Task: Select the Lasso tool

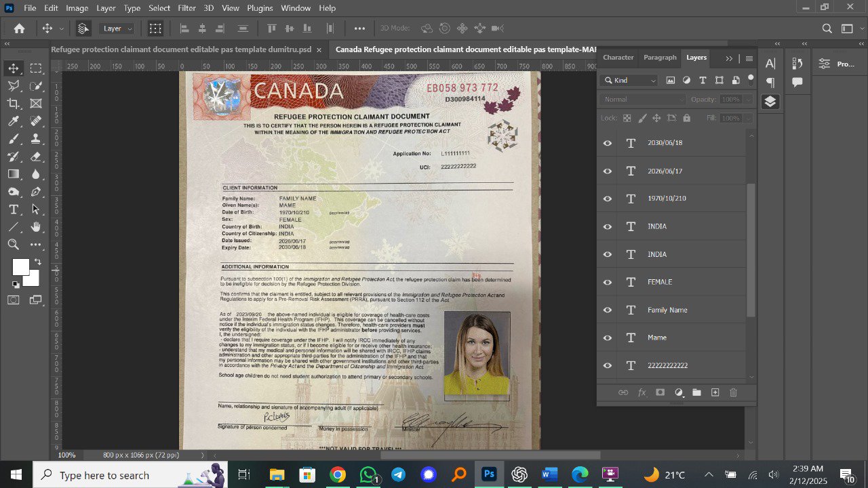Action: tap(14, 86)
